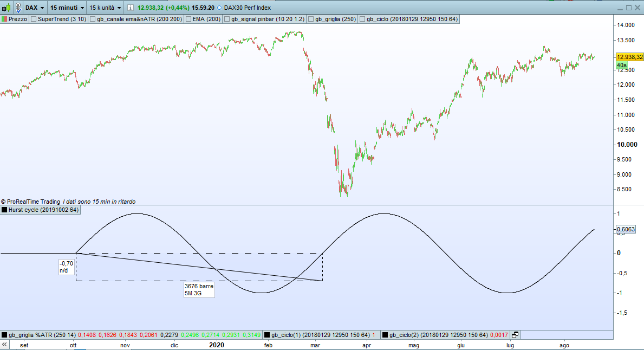Image resolution: width=644 pixels, height=350 pixels.
Task: Open the DAX instrument dropdown
Action: [x=35, y=8]
